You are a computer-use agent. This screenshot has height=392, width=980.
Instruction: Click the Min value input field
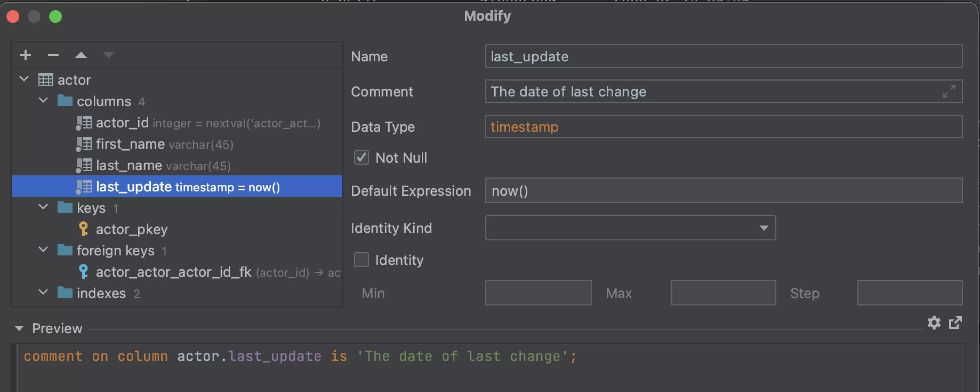tap(538, 291)
